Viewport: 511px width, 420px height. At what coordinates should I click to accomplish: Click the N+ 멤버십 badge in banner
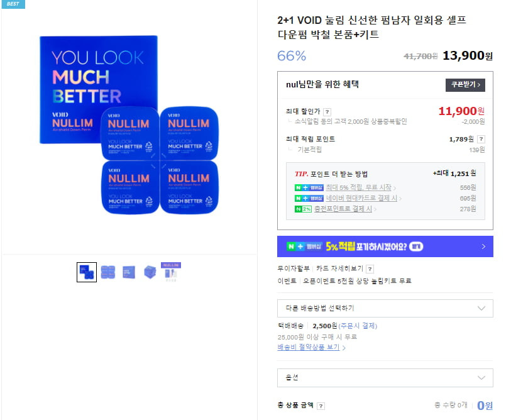click(304, 246)
